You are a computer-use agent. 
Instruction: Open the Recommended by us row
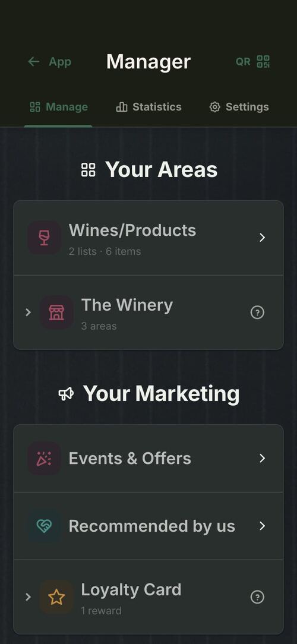(x=148, y=526)
